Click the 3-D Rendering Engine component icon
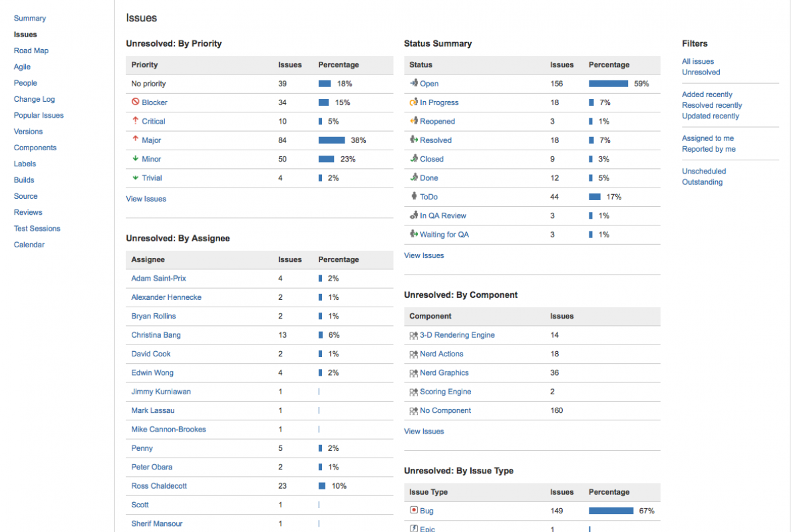This screenshot has height=532, width=791. (414, 335)
